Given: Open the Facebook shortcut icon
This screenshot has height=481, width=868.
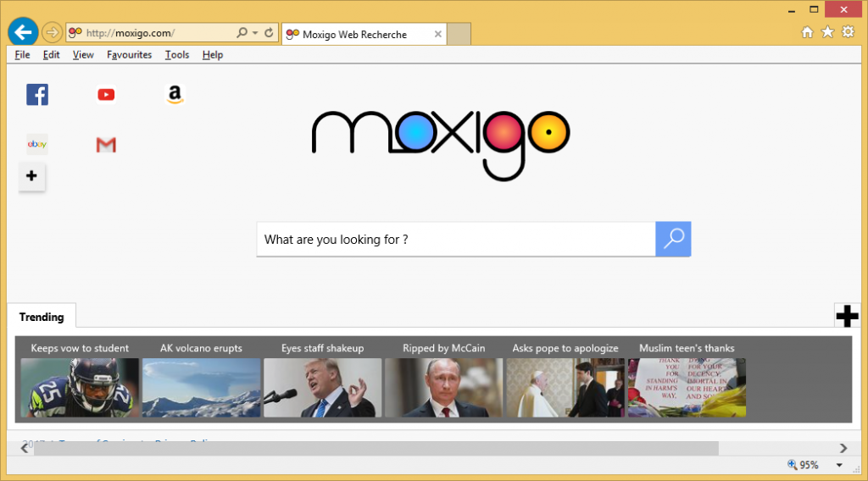Looking at the screenshot, I should pos(37,95).
